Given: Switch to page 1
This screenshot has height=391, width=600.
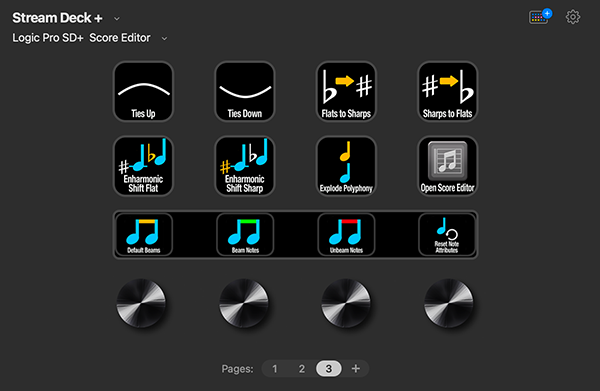Looking at the screenshot, I should pos(274,369).
